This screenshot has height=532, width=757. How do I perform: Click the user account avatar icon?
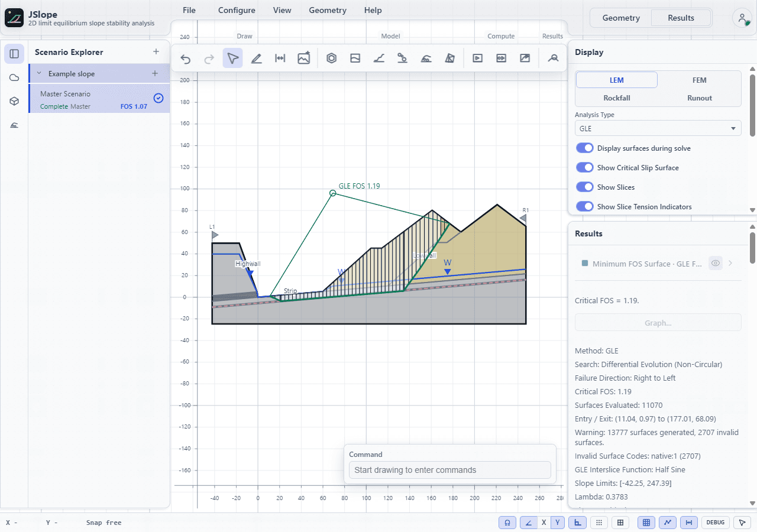pyautogui.click(x=742, y=18)
